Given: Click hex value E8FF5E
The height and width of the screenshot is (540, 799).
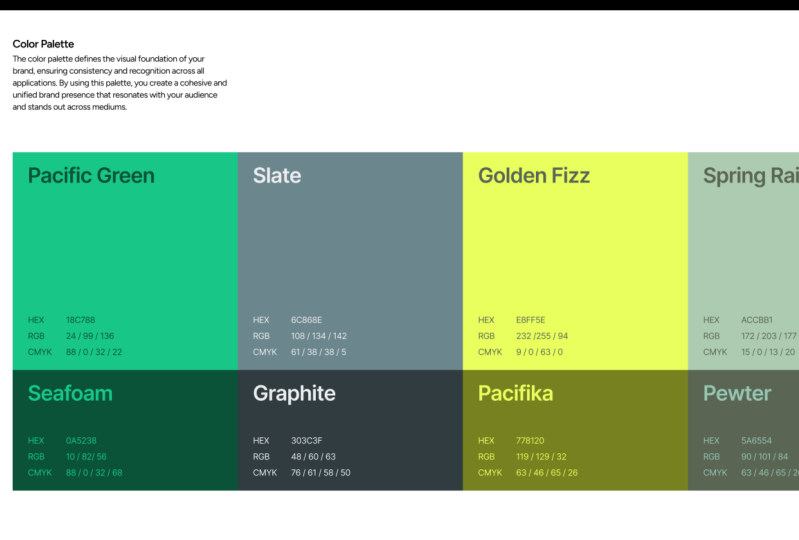Looking at the screenshot, I should coord(530,320).
